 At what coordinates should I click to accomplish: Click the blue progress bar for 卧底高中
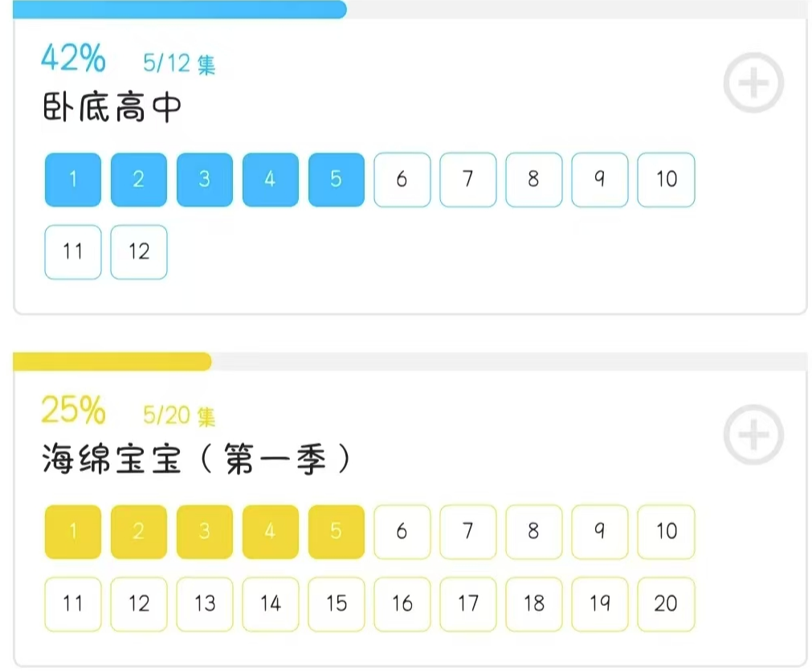(180, 10)
